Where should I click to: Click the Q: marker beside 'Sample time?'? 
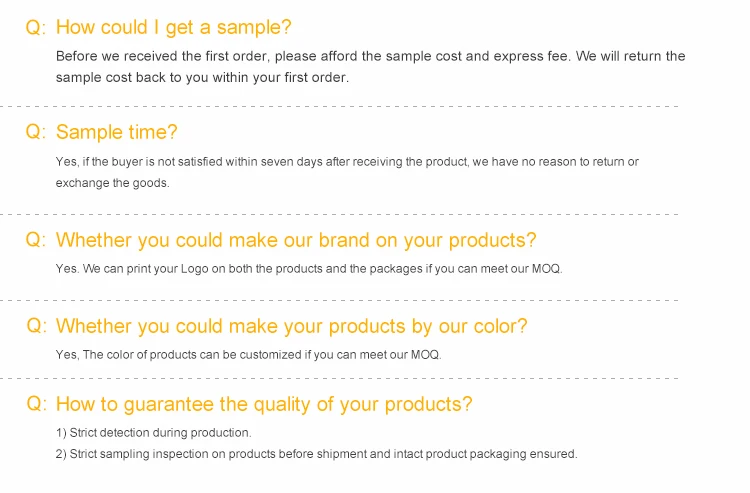36,132
